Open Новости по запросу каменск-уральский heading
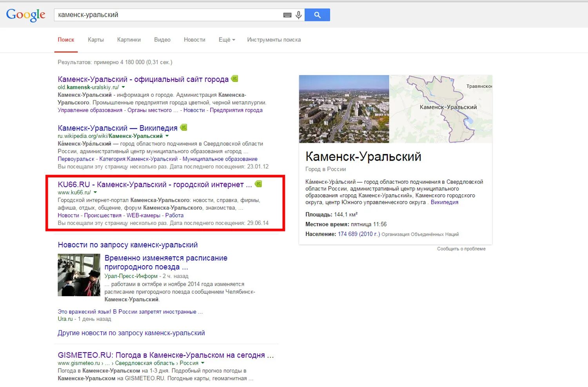The width and height of the screenshot is (588, 387). [x=128, y=245]
